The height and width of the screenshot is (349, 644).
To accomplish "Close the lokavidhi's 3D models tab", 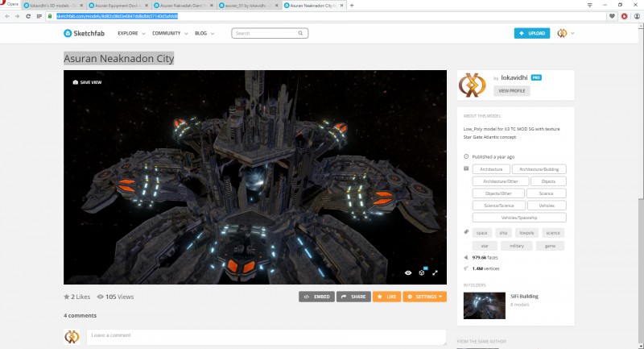I will coord(81,6).
